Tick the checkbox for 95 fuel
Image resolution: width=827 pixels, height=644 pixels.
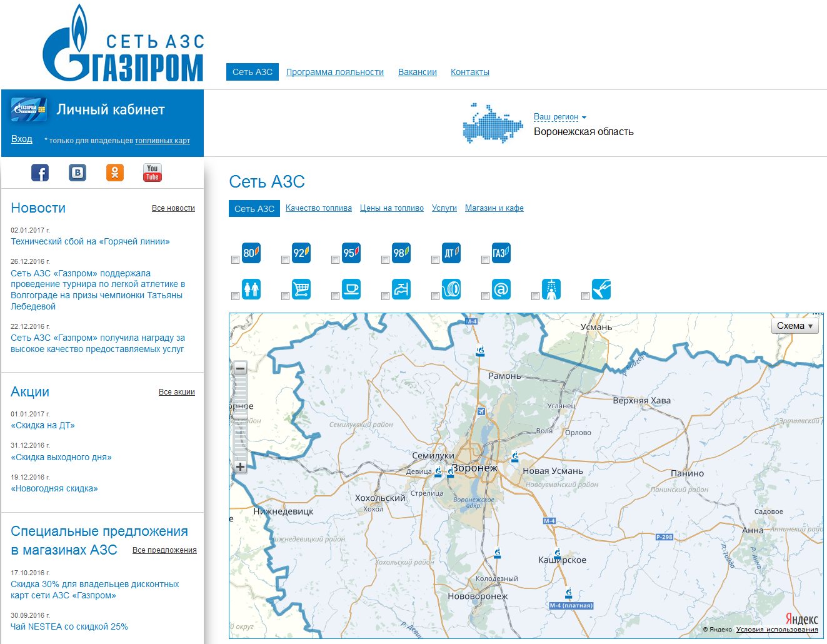coord(335,259)
